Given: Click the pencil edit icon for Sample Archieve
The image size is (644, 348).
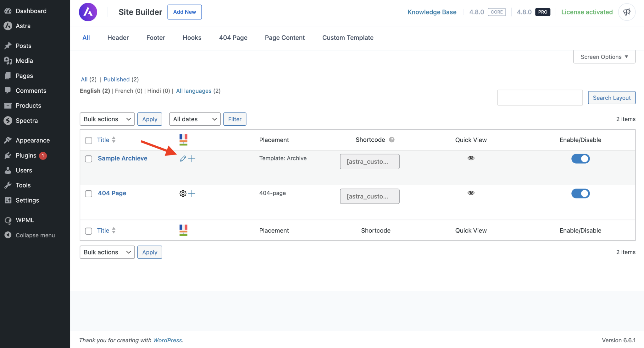Looking at the screenshot, I should tap(183, 159).
